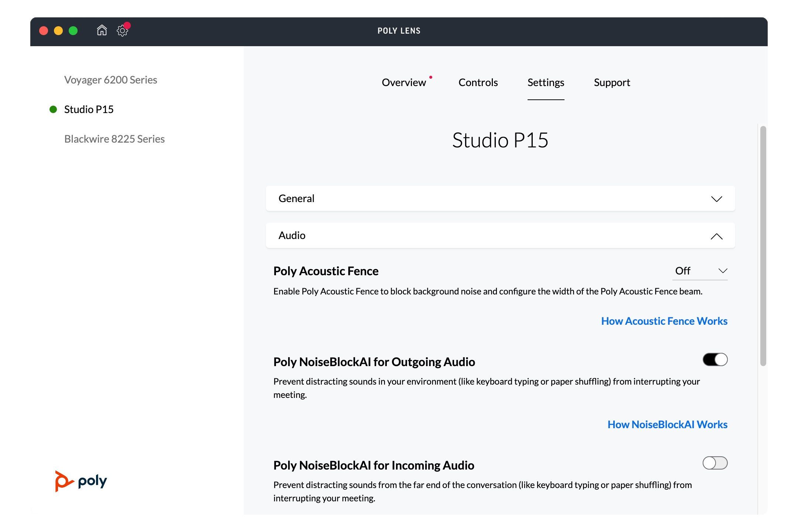798x532 pixels.
Task: Click the yellow minimize window button
Action: [x=58, y=31]
